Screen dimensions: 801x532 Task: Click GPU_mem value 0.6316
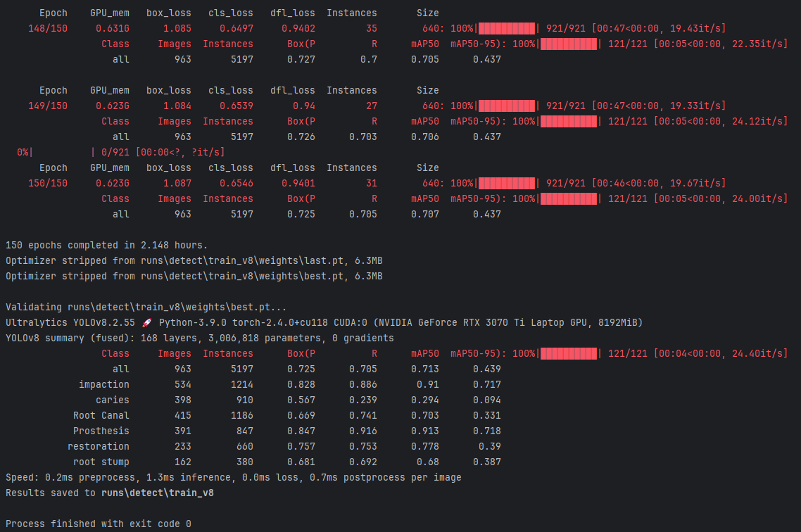[x=113, y=29]
